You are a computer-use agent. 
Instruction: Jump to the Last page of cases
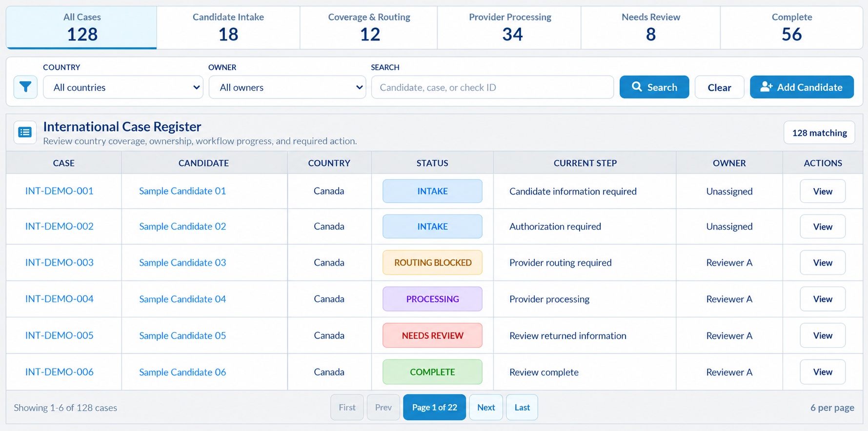[522, 407]
